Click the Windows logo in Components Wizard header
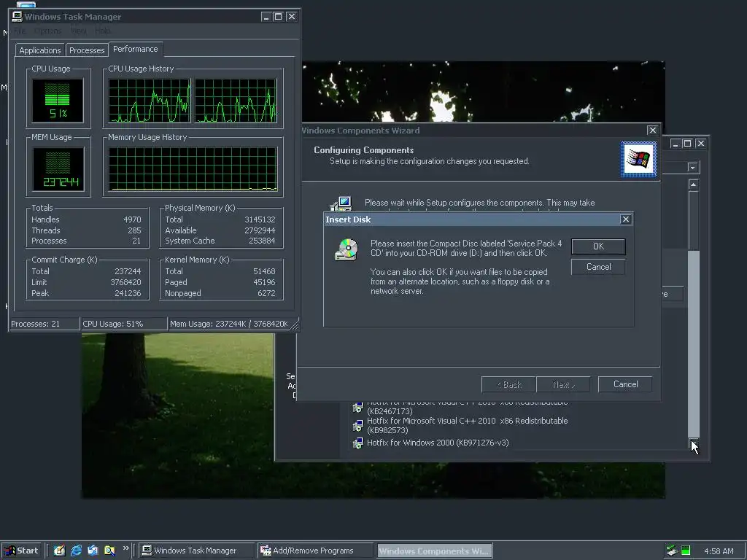 pyautogui.click(x=638, y=159)
